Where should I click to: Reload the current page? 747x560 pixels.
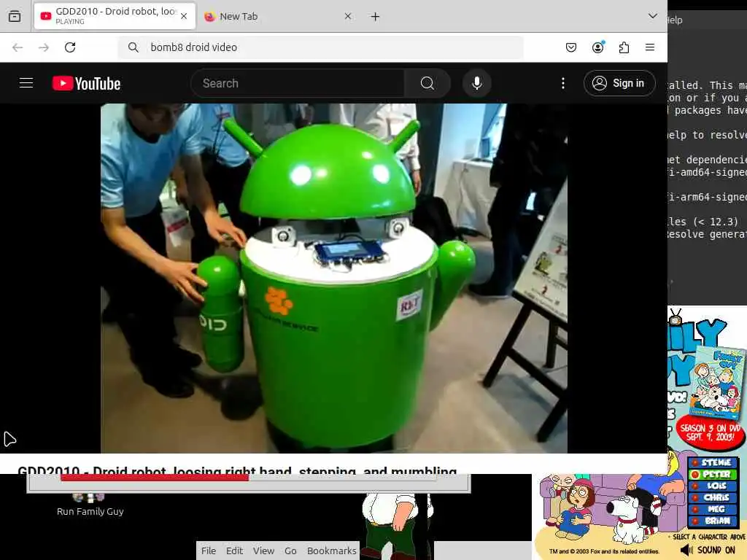(x=70, y=47)
